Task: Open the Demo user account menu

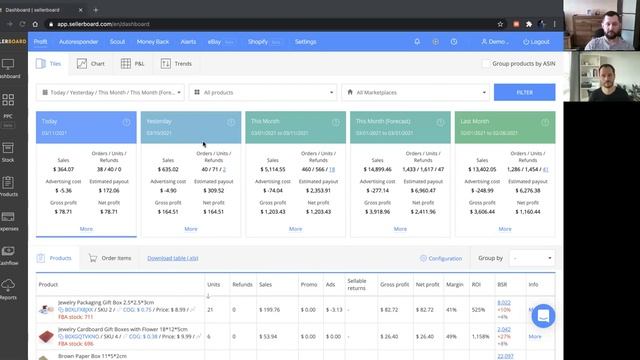Action: pyautogui.click(x=494, y=42)
